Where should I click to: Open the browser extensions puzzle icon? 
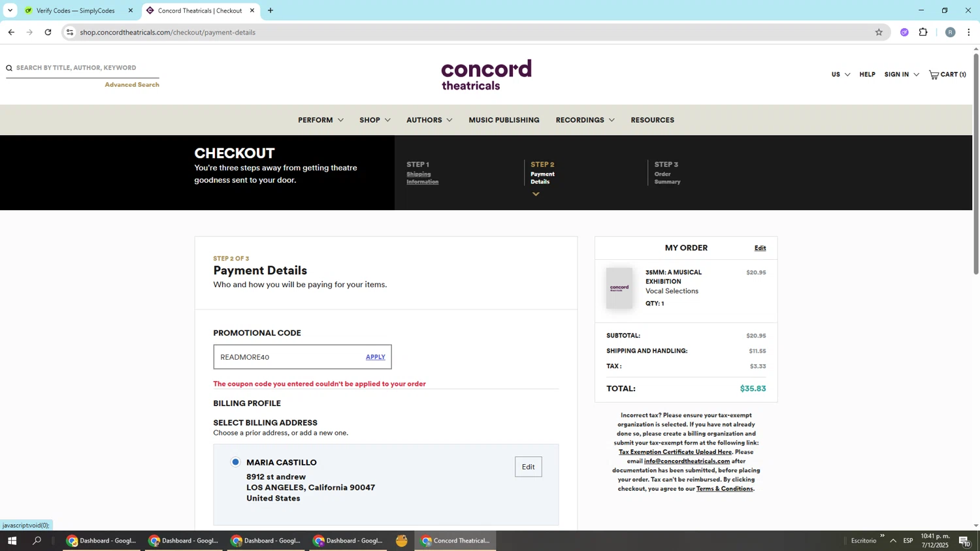tap(923, 32)
